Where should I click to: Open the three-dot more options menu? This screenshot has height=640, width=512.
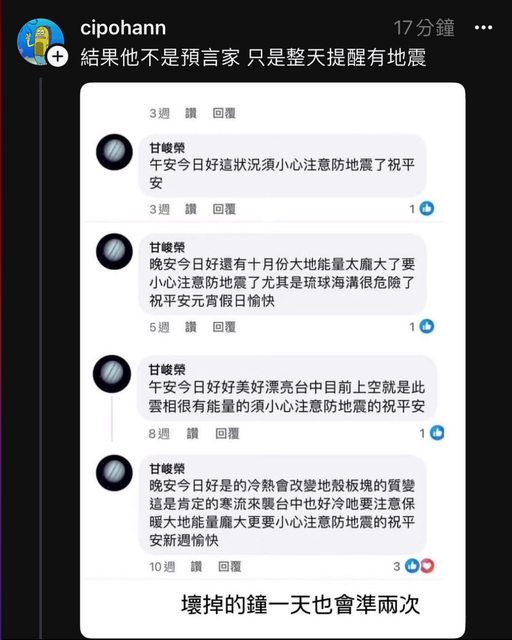483,28
